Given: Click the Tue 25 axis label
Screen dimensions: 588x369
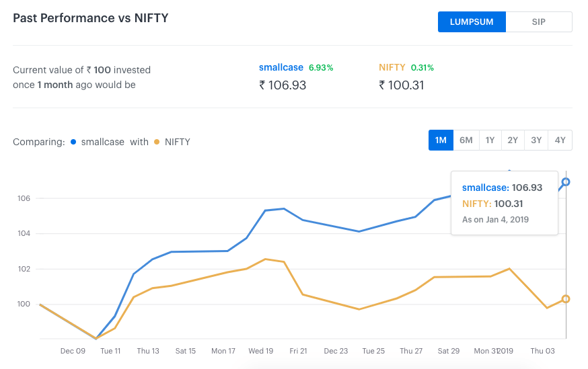Looking at the screenshot, I should tap(373, 351).
